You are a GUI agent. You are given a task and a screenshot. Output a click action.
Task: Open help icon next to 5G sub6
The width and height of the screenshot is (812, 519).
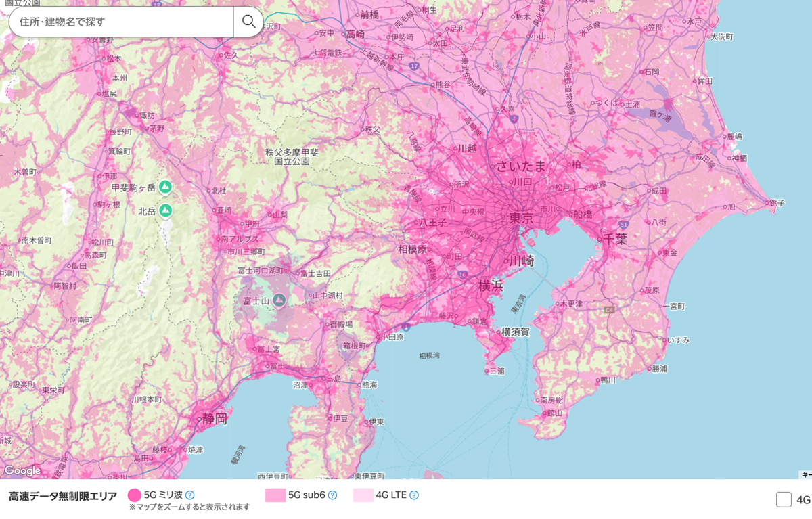[x=332, y=495]
